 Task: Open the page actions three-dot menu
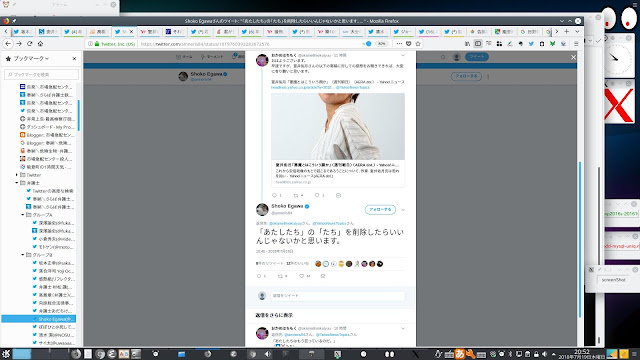click(399, 44)
